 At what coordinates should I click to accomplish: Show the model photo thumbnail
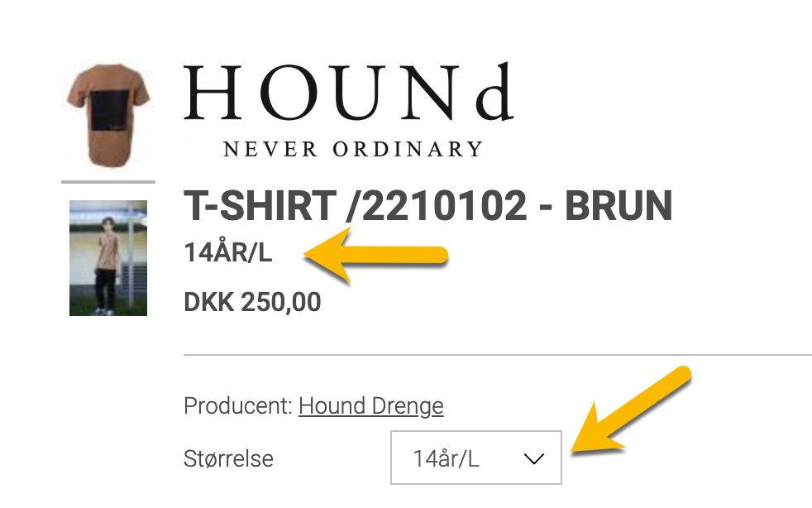(107, 257)
